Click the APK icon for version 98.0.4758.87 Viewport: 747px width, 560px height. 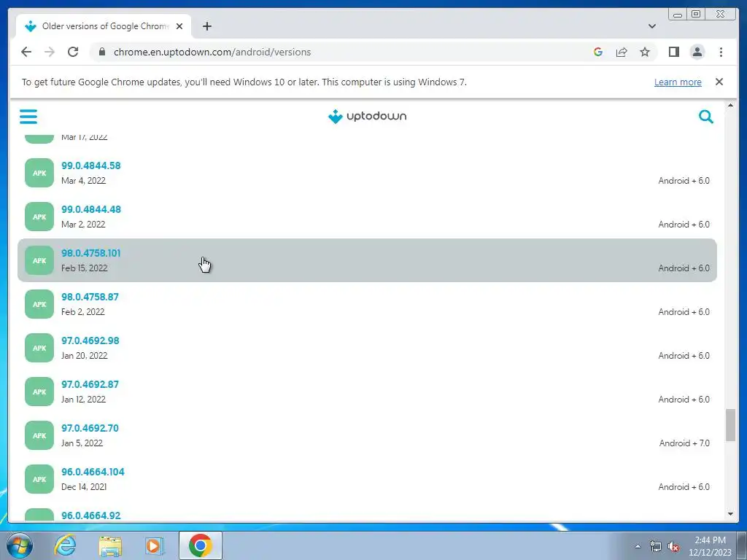[x=39, y=304]
